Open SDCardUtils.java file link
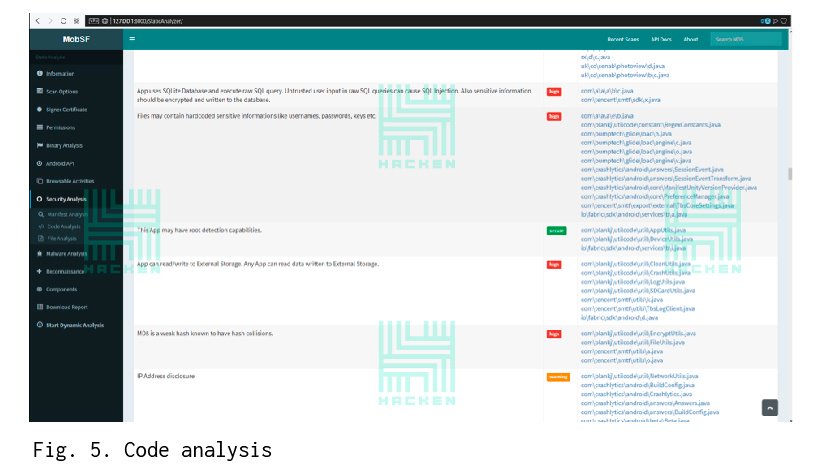Viewport: 815px width, 475px height. [638, 291]
